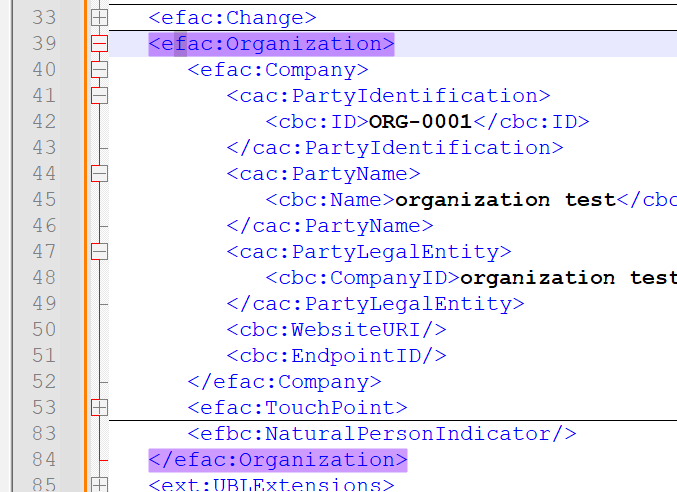Click the efbc:NaturalPersonIndicator tag
Screen dimensions: 677x492
[382, 434]
